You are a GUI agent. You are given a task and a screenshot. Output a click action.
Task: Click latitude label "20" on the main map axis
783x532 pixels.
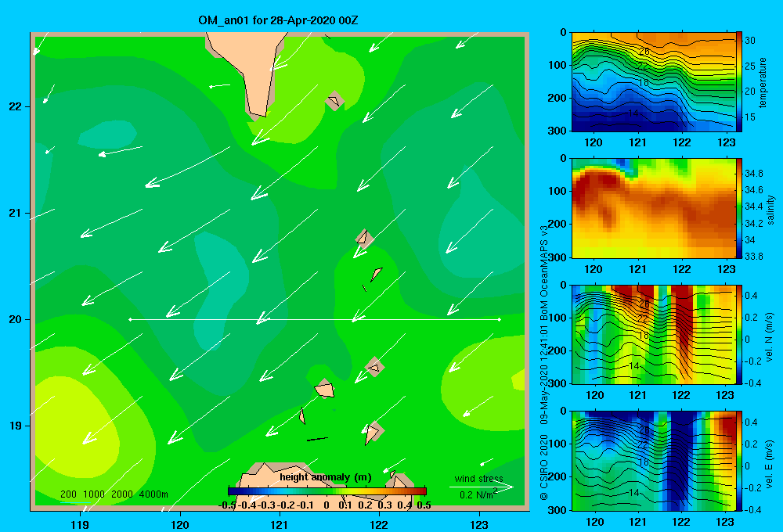pyautogui.click(x=16, y=319)
